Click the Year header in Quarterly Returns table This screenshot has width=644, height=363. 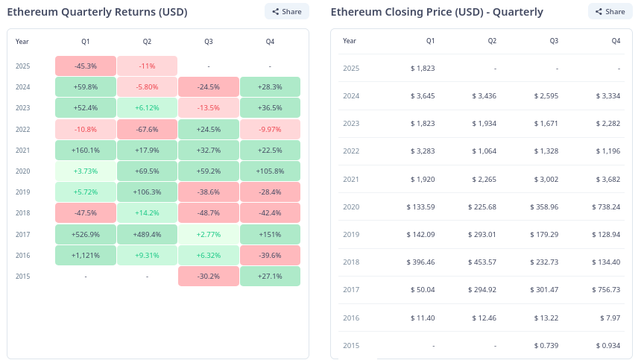pos(22,41)
